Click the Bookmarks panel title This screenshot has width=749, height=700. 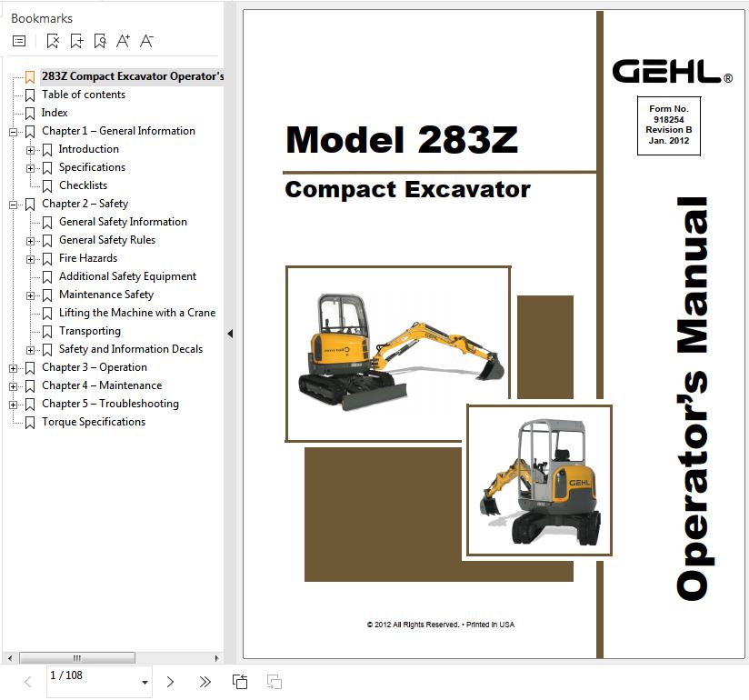(42, 18)
